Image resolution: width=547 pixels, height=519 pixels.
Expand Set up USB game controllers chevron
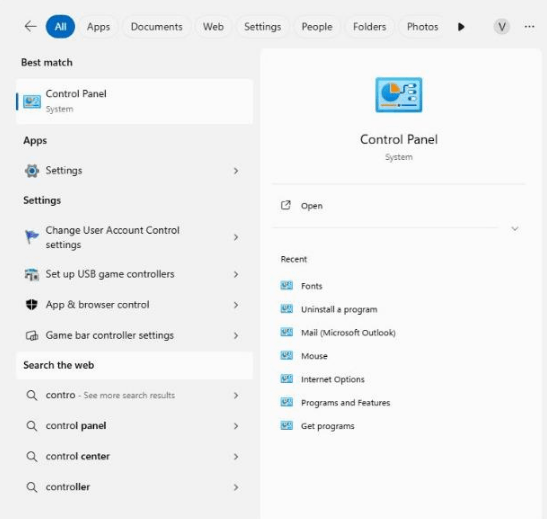(236, 274)
